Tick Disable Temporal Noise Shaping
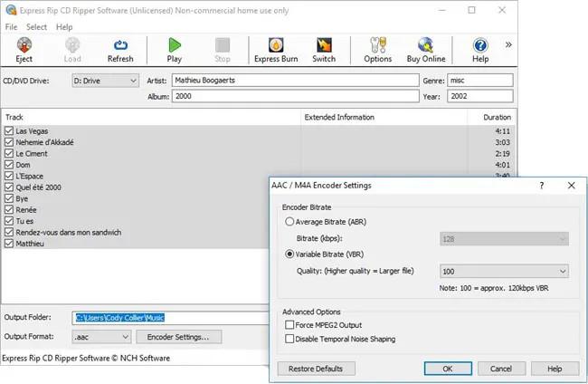This screenshot has height=384, width=588. pos(290,339)
